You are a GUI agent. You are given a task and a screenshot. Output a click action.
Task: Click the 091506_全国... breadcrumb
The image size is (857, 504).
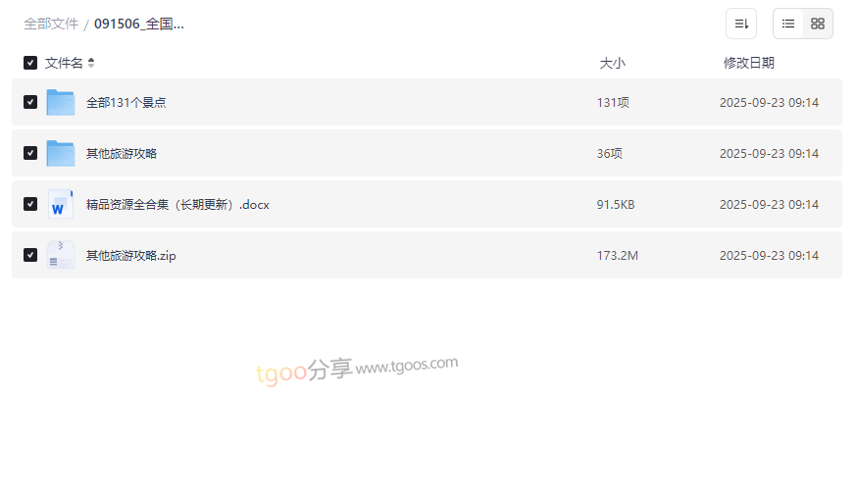[139, 25]
